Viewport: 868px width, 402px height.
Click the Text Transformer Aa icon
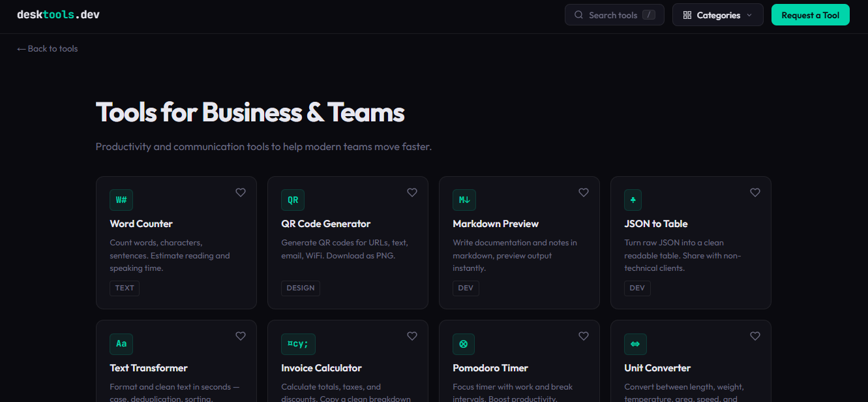click(121, 344)
